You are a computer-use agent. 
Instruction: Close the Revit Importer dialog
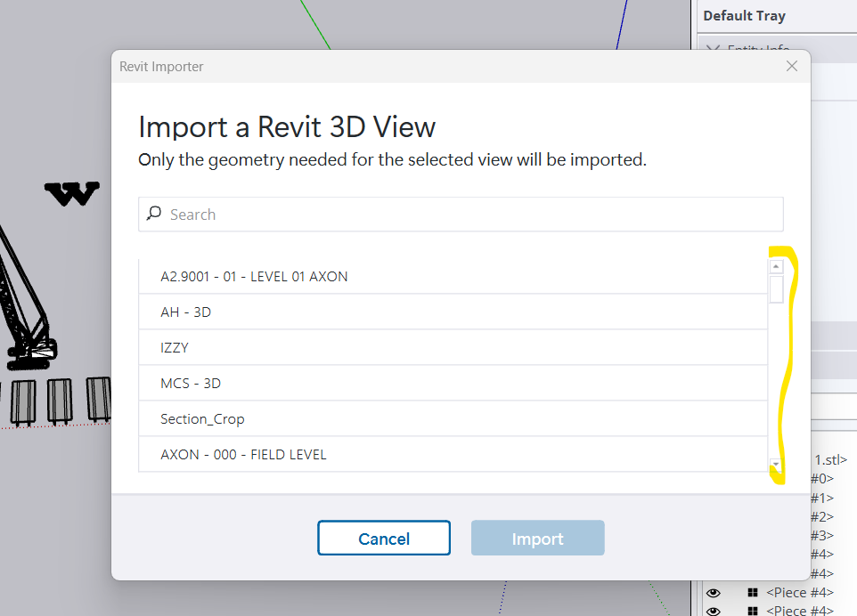pos(791,66)
